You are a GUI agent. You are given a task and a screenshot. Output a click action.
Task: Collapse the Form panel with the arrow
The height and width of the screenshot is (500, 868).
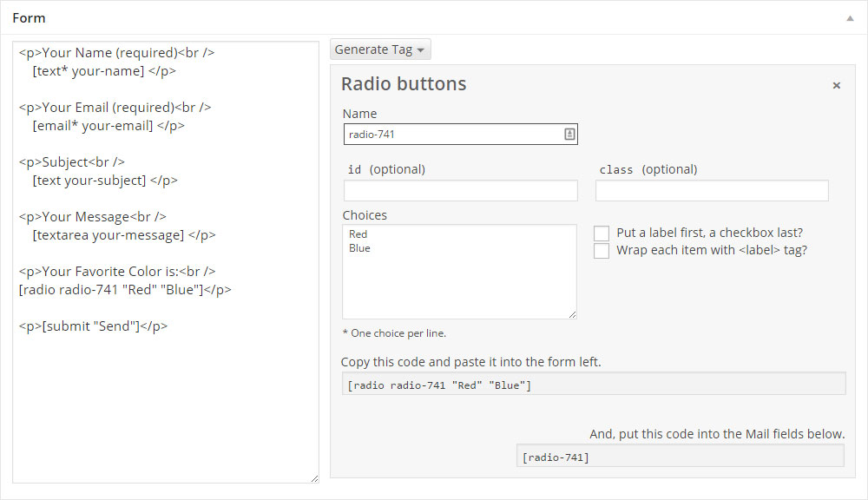pos(850,18)
